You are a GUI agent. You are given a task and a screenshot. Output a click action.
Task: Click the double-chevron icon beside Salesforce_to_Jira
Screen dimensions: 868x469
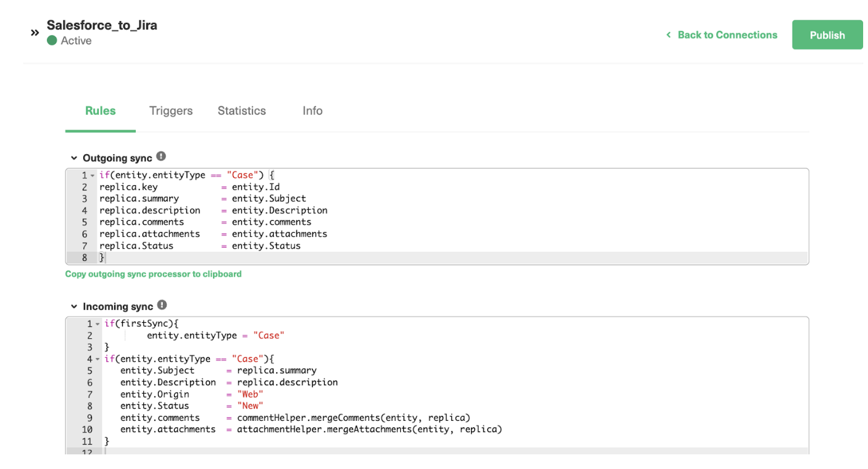[x=34, y=33]
